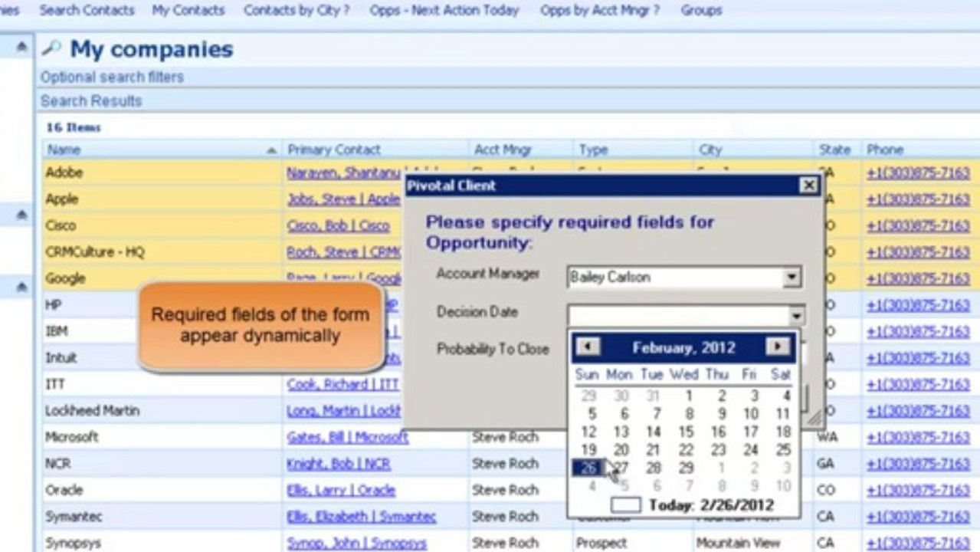Open Cook, Richard | ITT link
This screenshot has width=980, height=552.
(x=343, y=384)
